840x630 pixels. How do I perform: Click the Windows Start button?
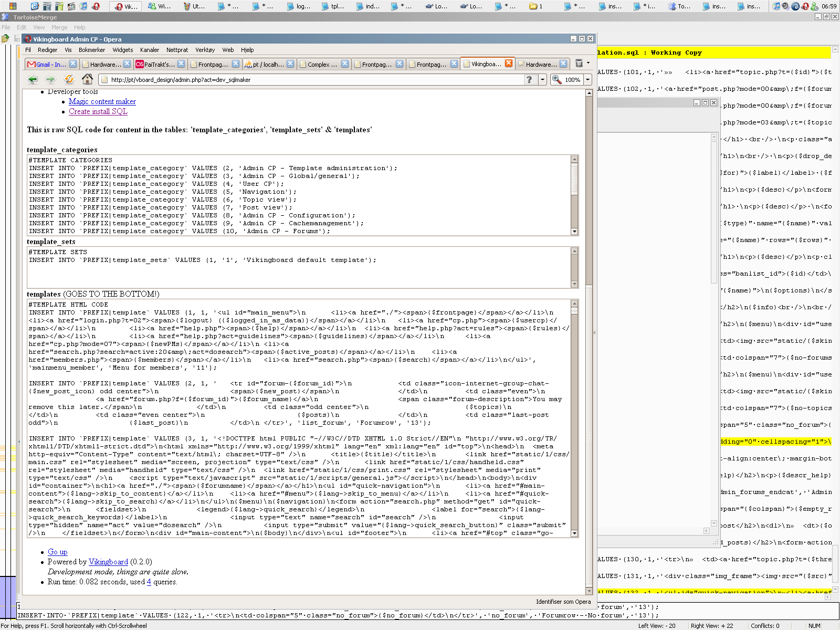[x=13, y=6]
